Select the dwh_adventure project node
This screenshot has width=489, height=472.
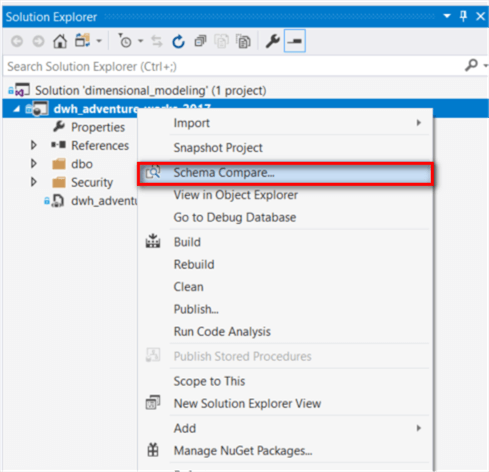coord(96,109)
